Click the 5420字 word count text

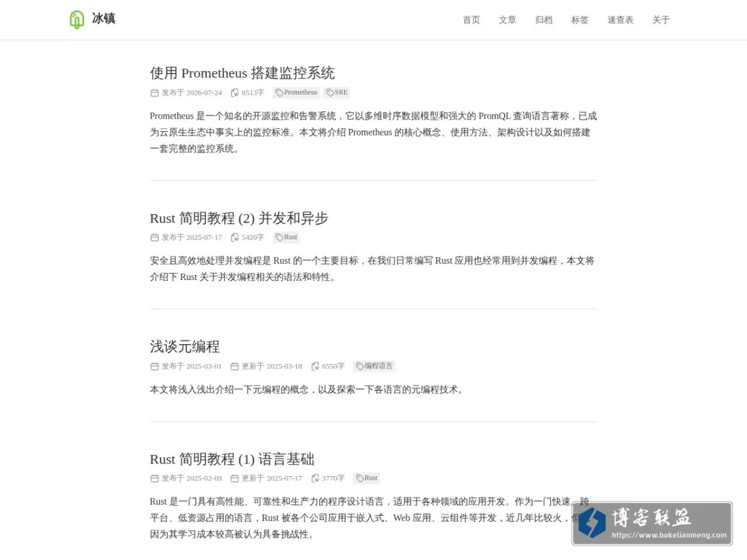[253, 237]
